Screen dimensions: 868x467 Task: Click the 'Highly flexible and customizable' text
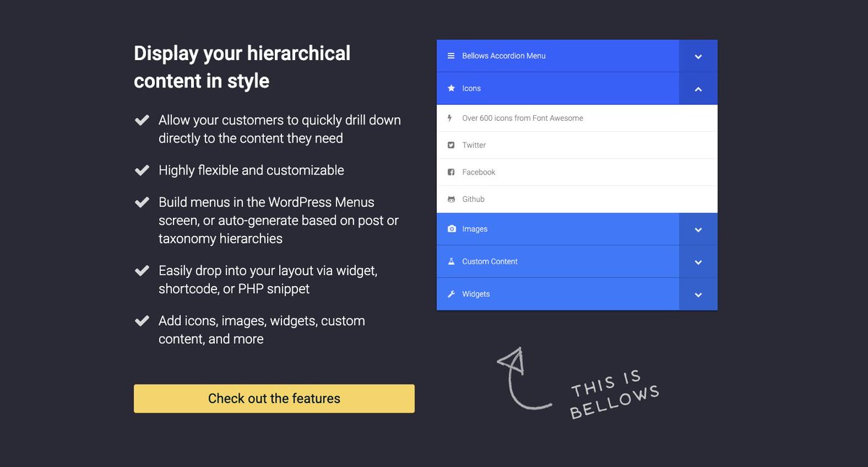252,170
